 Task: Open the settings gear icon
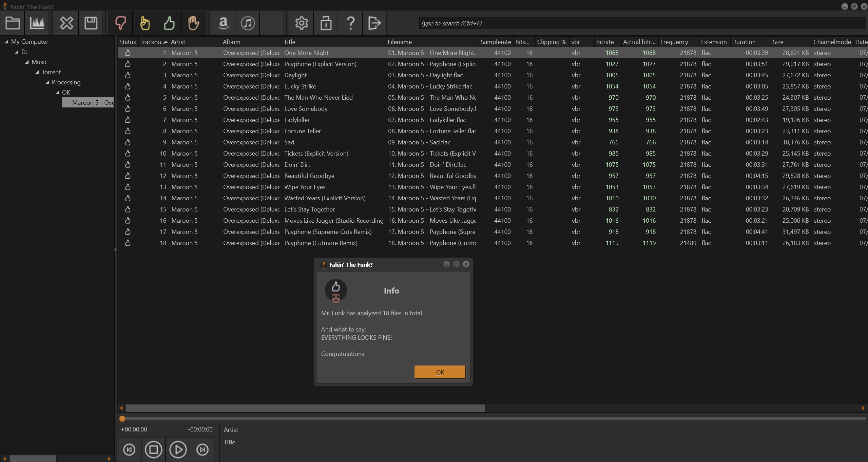pos(301,23)
